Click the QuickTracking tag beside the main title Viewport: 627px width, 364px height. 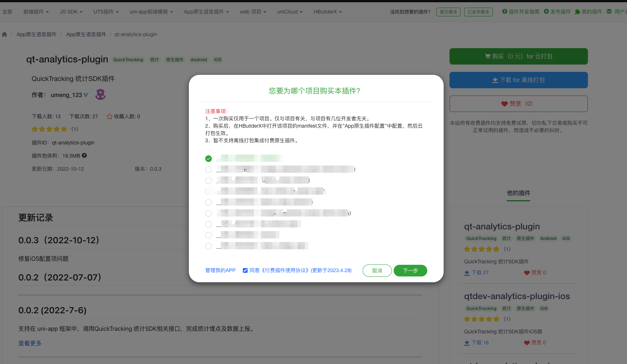(128, 60)
